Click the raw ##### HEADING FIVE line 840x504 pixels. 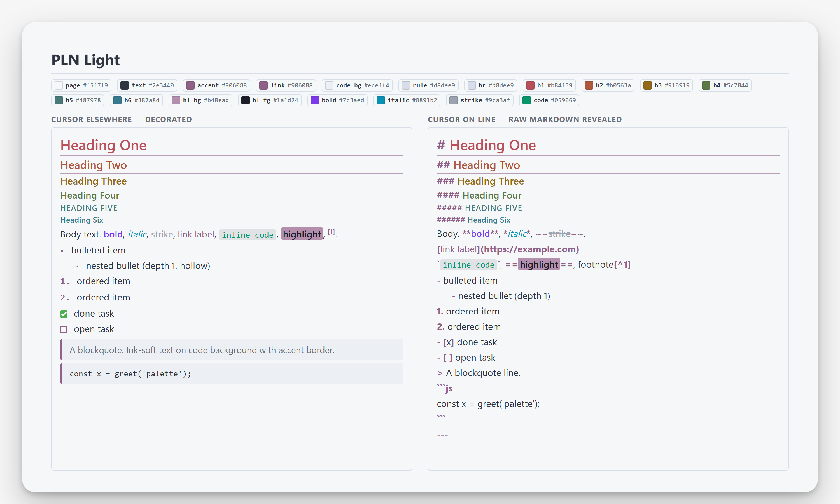(x=479, y=208)
